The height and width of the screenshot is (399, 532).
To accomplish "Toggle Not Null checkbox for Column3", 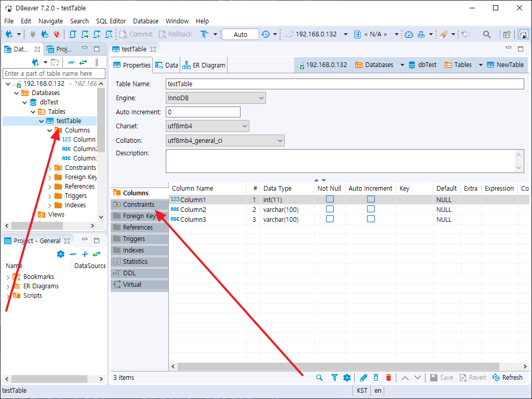I will [330, 219].
